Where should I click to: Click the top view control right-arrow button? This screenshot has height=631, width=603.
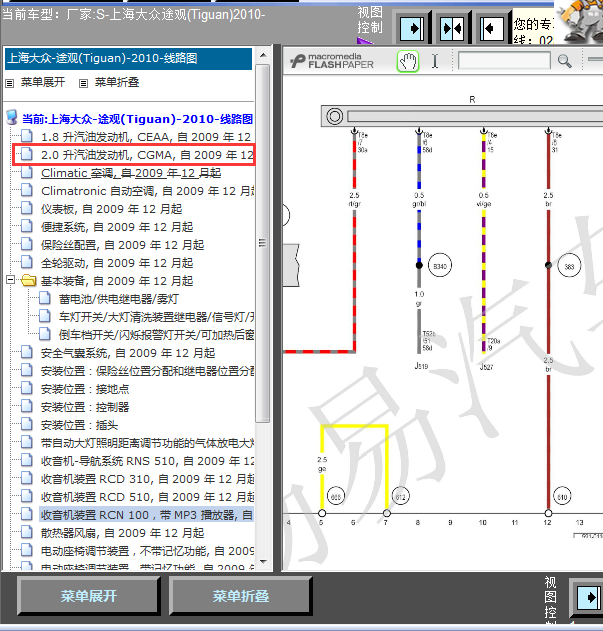412,29
